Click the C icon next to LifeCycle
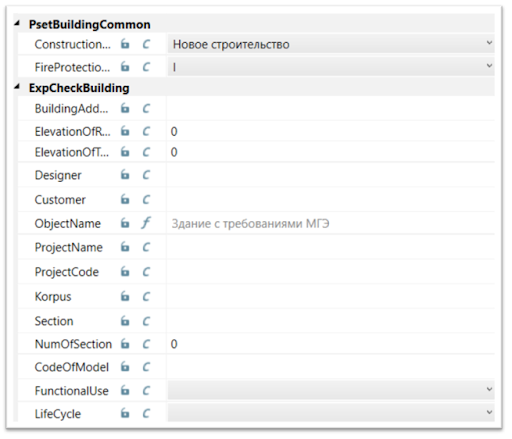 [146, 413]
